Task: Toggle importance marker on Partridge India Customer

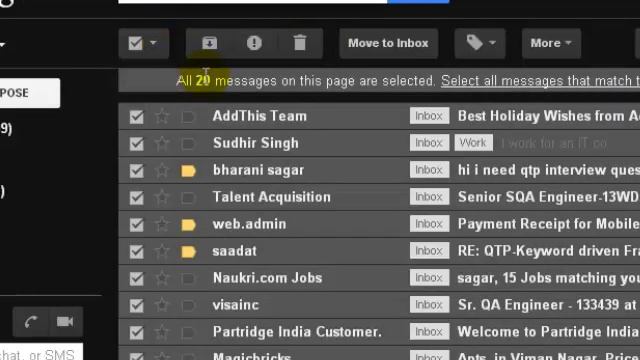Action: coord(188,333)
